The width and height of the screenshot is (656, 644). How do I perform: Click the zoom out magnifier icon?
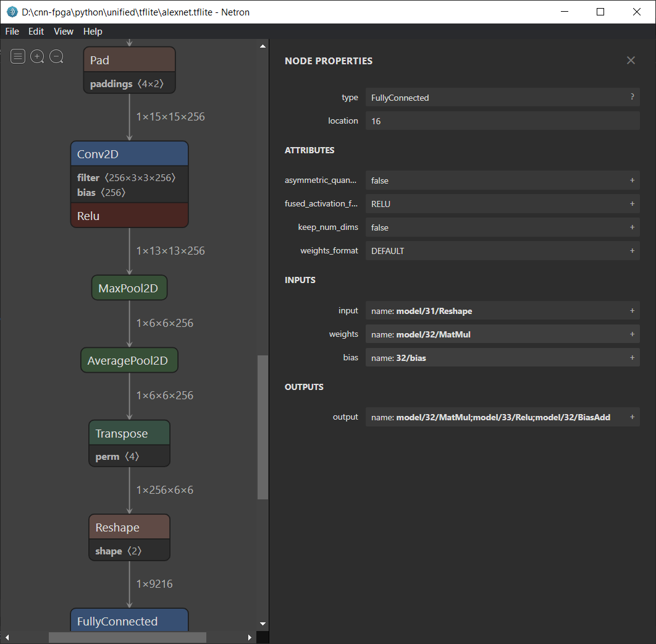pyautogui.click(x=56, y=57)
